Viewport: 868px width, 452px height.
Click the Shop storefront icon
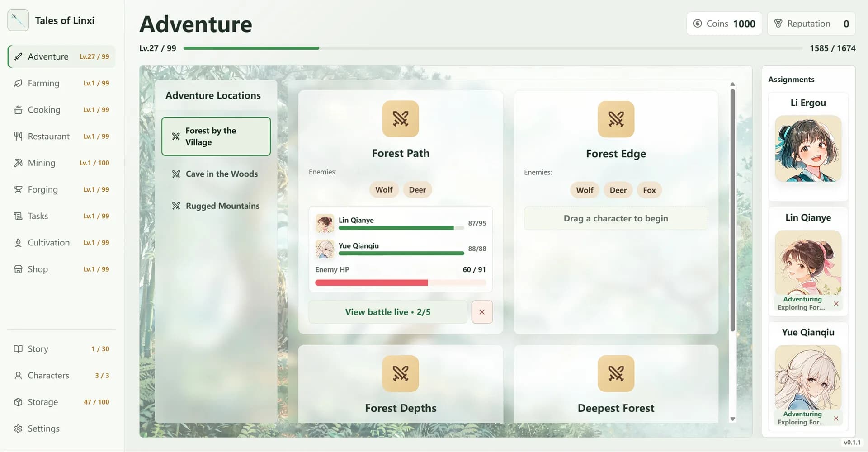coord(18,269)
